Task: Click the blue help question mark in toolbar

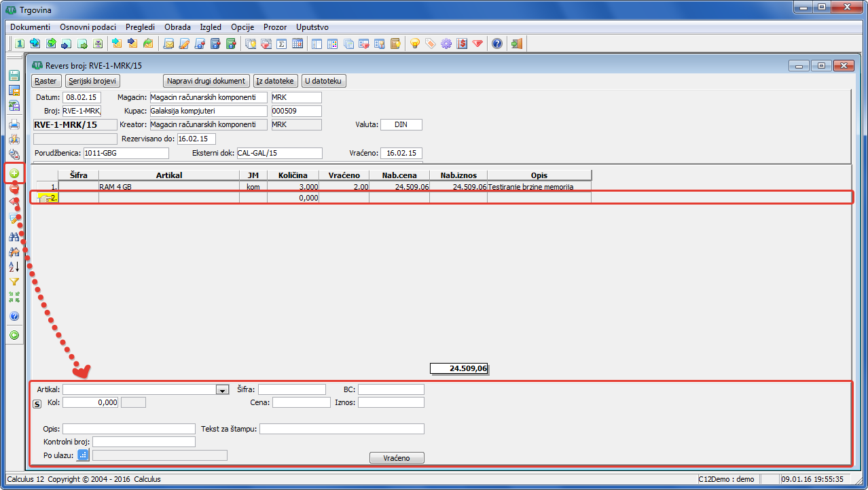Action: pos(497,44)
